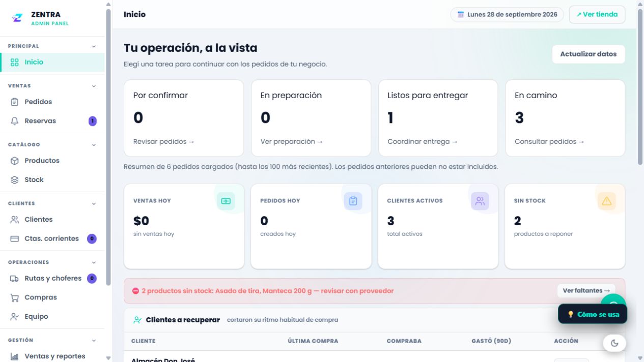Viewport: 644px width, 362px height.
Task: Click the Inicio grid icon in sidebar
Action: 14,62
